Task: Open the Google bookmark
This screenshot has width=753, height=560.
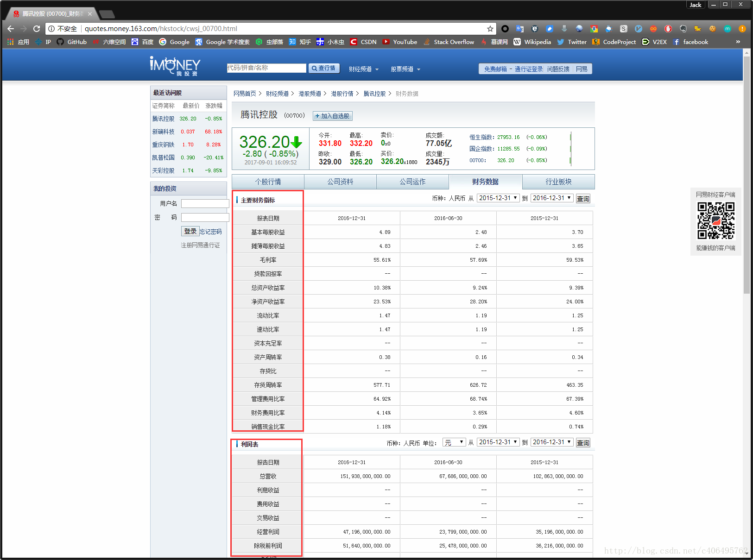Action: tap(174, 42)
